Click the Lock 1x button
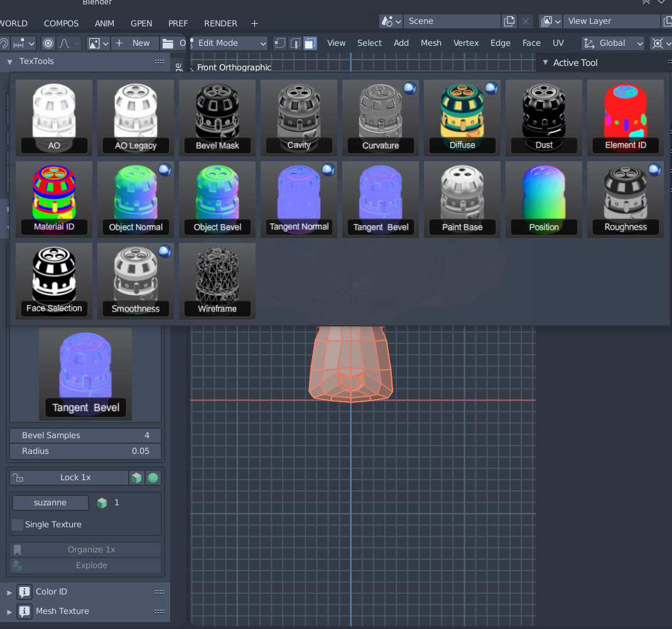Viewport: 672px width, 629px height. 69,477
